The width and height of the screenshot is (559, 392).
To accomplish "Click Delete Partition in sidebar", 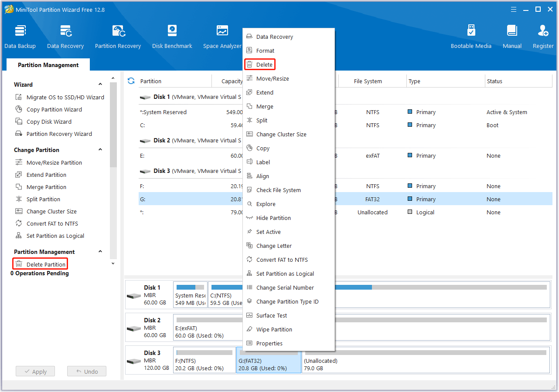I will point(40,264).
